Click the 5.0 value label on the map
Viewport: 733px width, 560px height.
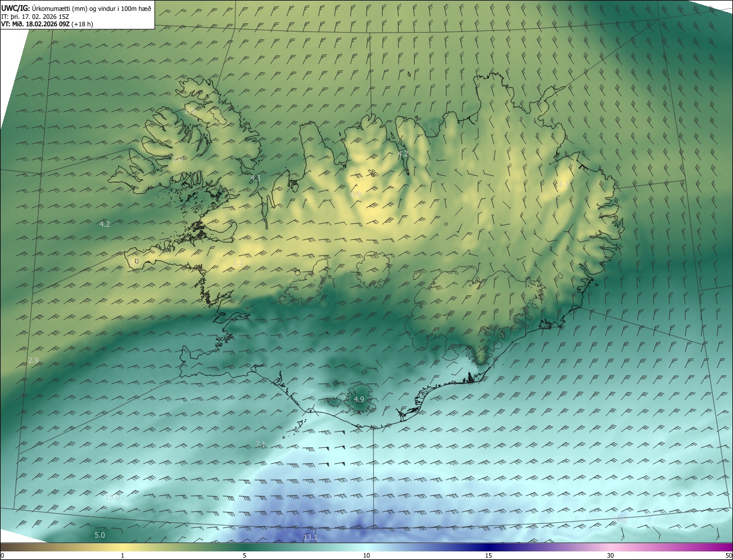tap(100, 535)
